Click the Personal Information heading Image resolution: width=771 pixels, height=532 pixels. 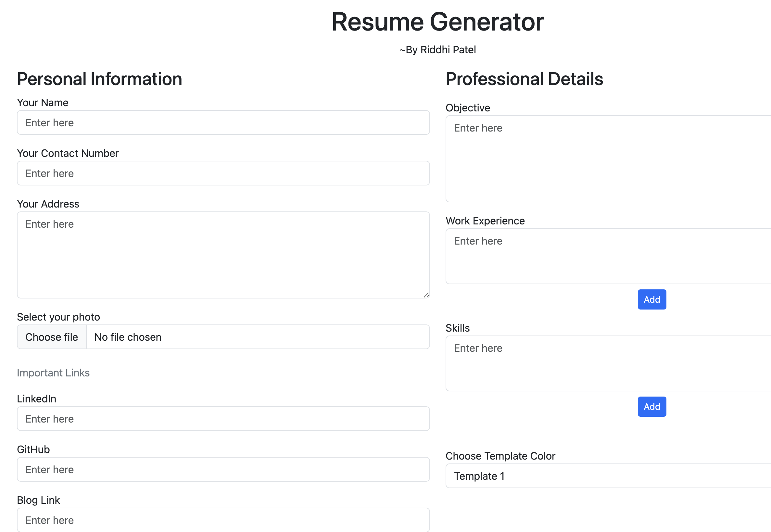(x=99, y=79)
